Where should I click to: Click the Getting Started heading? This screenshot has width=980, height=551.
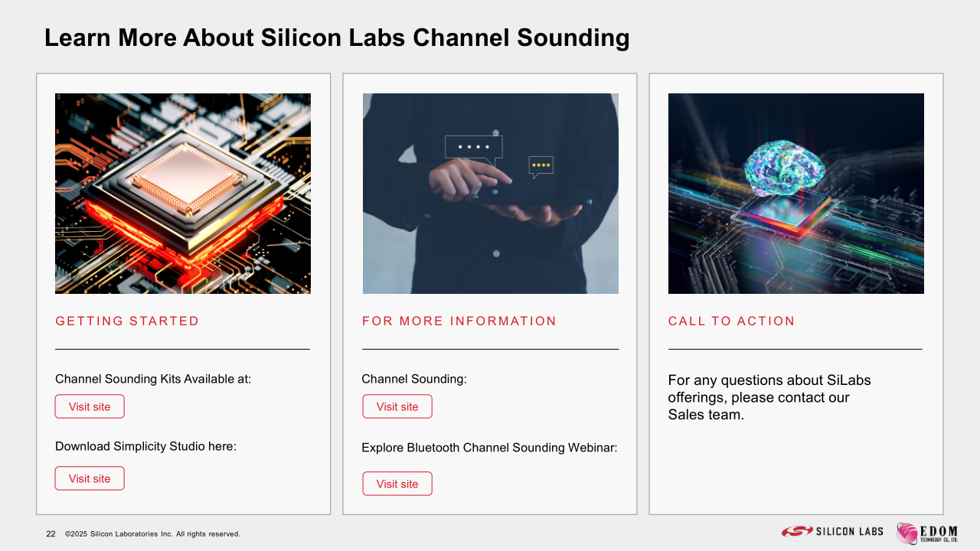point(127,321)
